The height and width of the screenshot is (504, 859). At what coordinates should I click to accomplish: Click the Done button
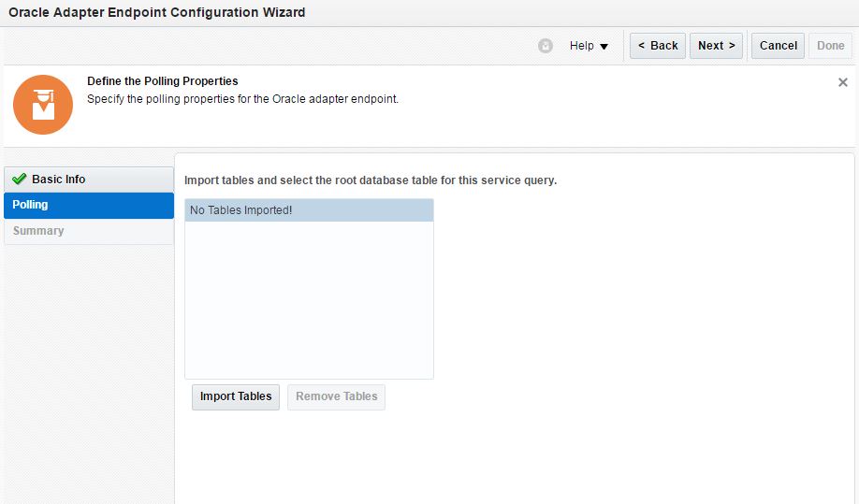[x=830, y=46]
